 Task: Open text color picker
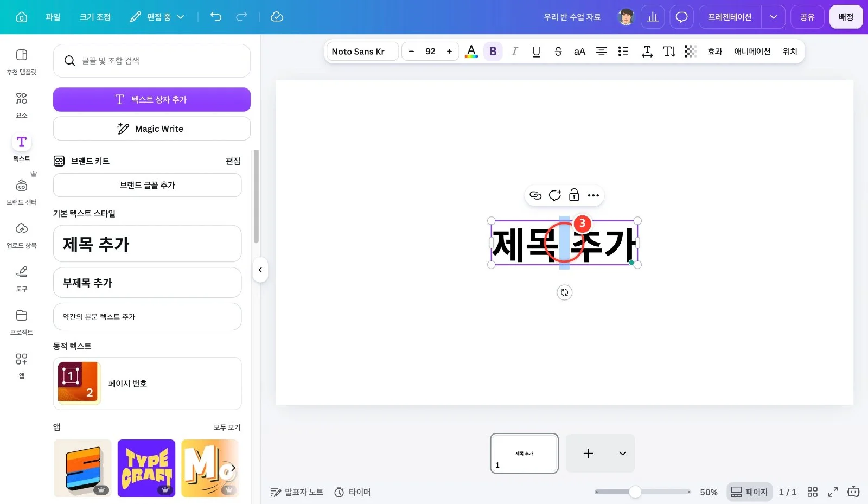coord(471,52)
